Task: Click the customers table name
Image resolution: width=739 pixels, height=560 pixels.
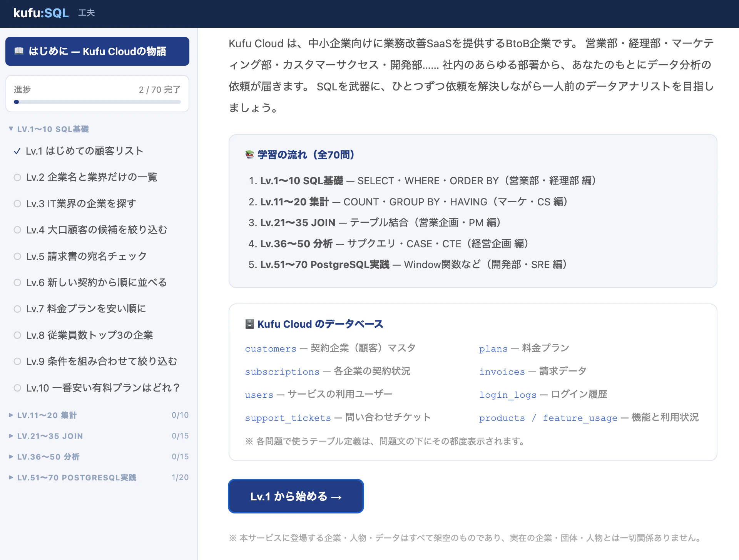Action: (x=271, y=349)
